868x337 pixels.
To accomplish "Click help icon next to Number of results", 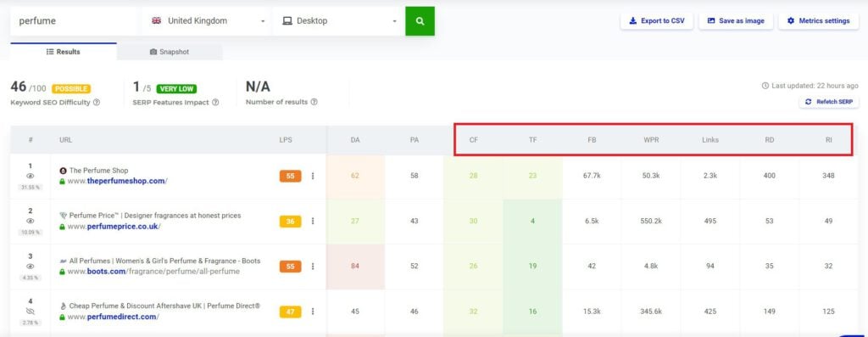I will click(x=314, y=102).
